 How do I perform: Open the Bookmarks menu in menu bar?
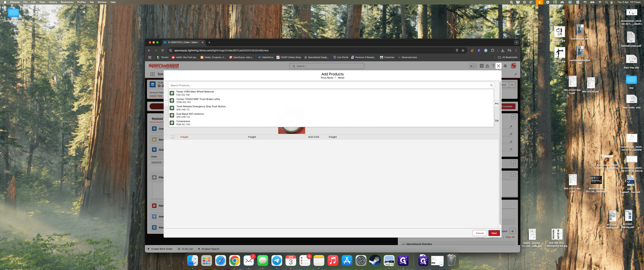tap(67, 2)
